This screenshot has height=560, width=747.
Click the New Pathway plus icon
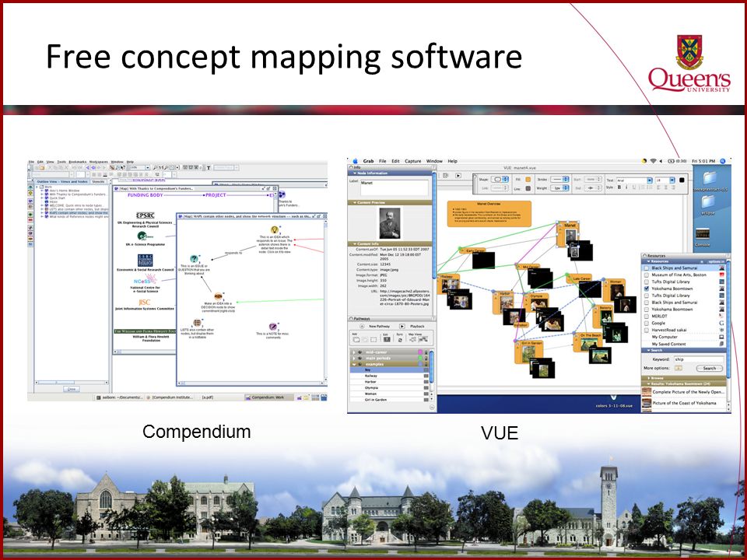coord(362,326)
